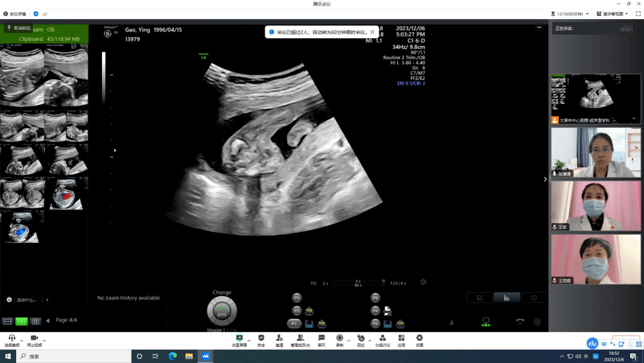Select the red-blue color Doppler thumbnail
Image resolution: width=644 pixels, height=363 pixels.
(66, 193)
